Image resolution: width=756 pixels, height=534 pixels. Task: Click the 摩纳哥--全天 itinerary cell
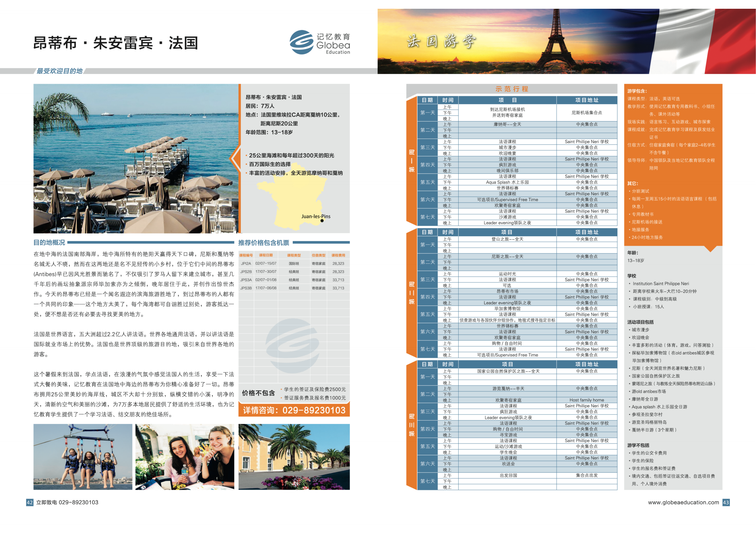507,125
